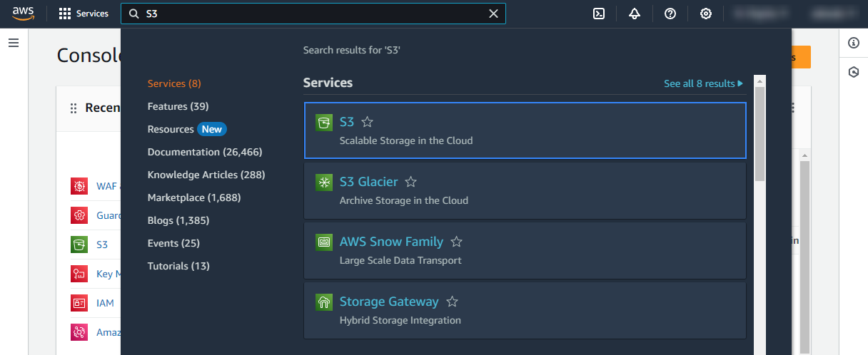Viewport: 868px width, 355px height.
Task: Open the hamburger navigation menu
Action: [13, 43]
